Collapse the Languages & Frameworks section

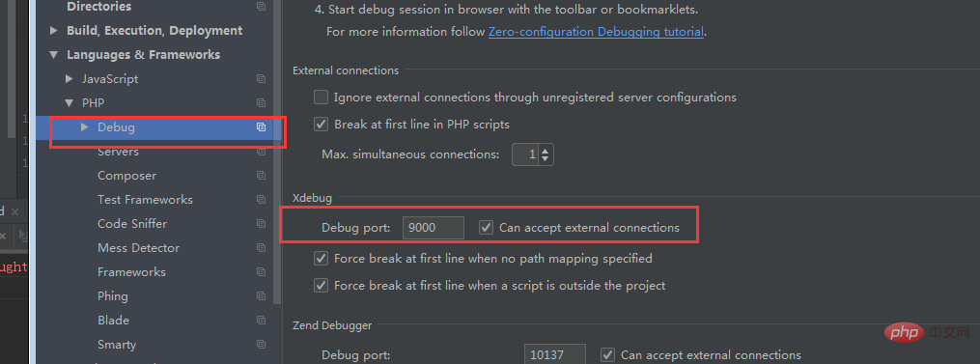point(54,54)
